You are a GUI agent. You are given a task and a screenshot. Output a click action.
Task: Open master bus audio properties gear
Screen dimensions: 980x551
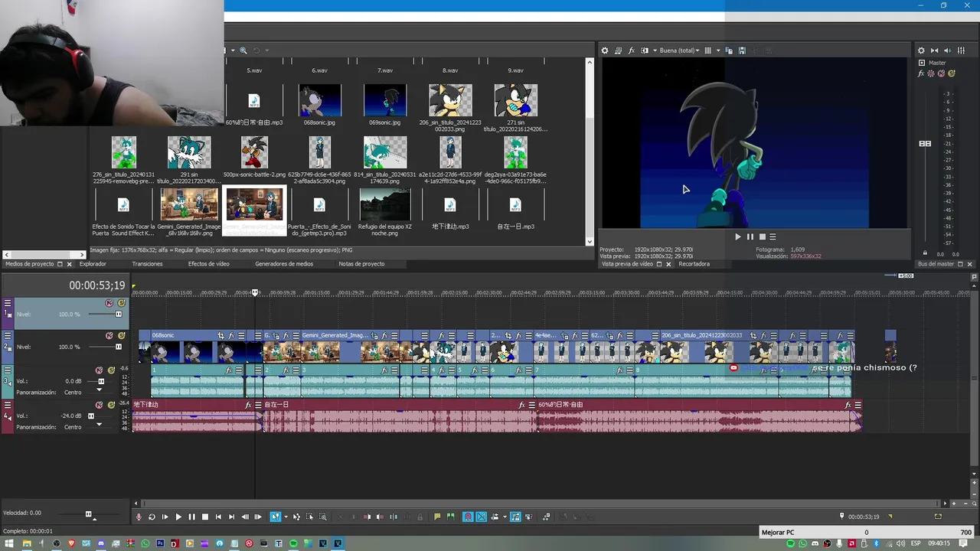point(921,51)
